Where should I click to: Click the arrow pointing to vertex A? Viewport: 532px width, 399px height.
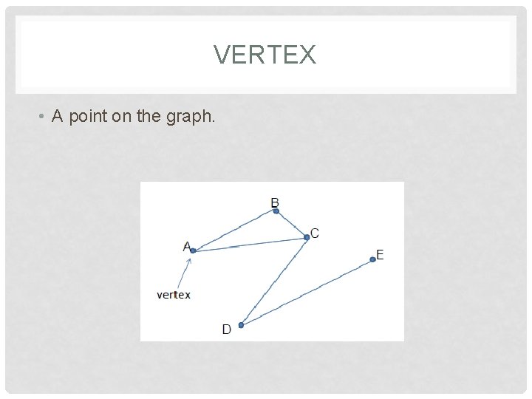183,273
